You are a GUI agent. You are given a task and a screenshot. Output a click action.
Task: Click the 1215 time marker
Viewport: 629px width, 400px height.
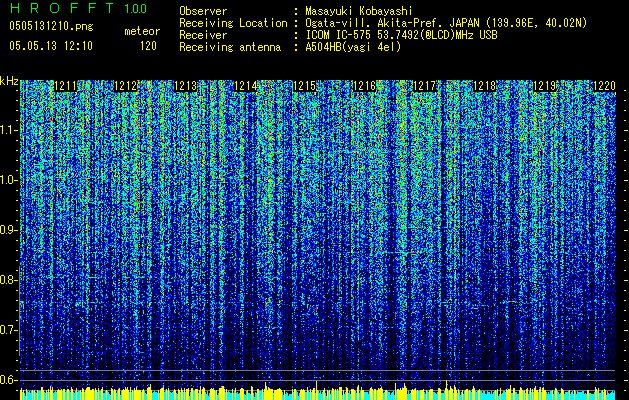(x=304, y=86)
